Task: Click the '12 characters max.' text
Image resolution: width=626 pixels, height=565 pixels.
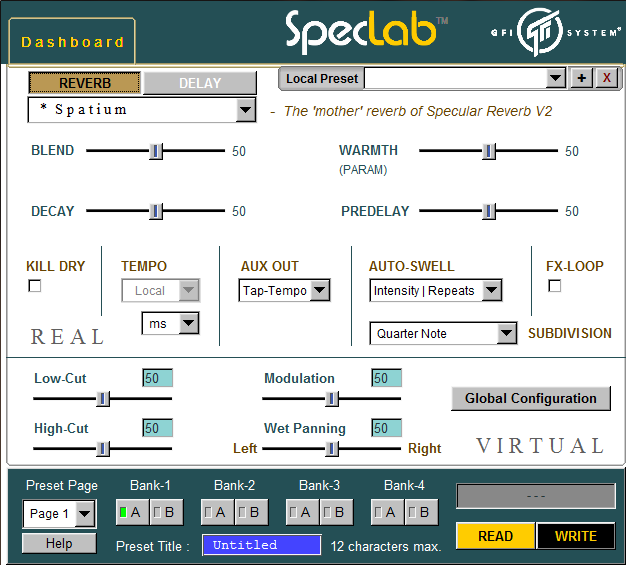Action: [x=386, y=546]
